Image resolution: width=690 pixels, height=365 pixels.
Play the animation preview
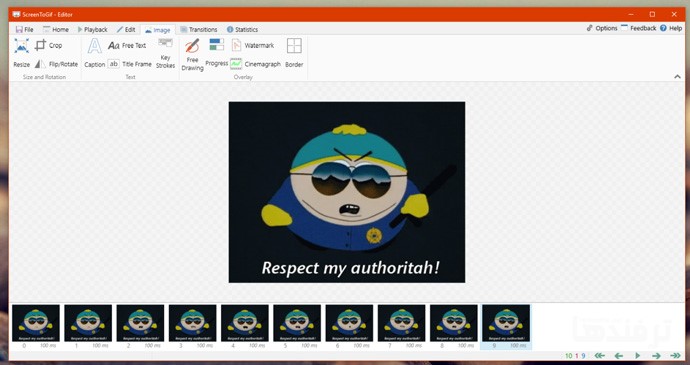click(x=638, y=356)
